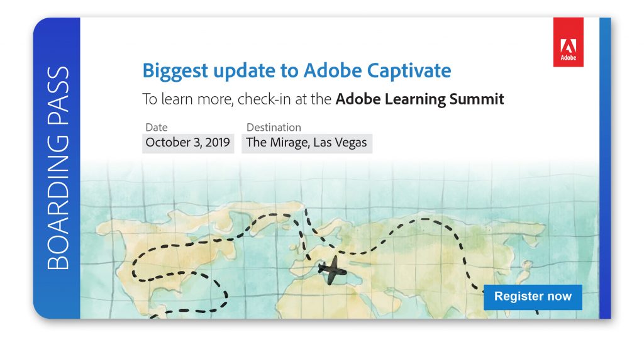The height and width of the screenshot is (337, 644).
Task: Click the Biggest update to Adobe Captivate headline
Action: 296,70
